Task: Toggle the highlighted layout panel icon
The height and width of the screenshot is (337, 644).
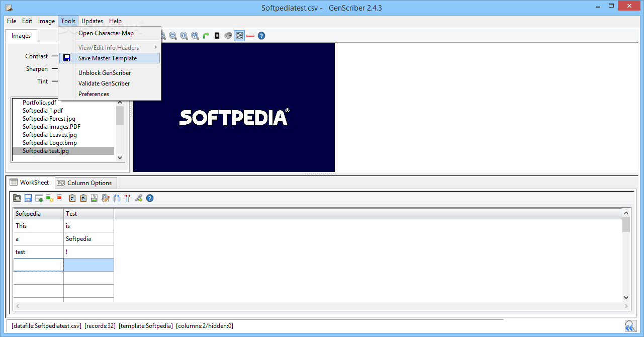Action: coord(239,36)
